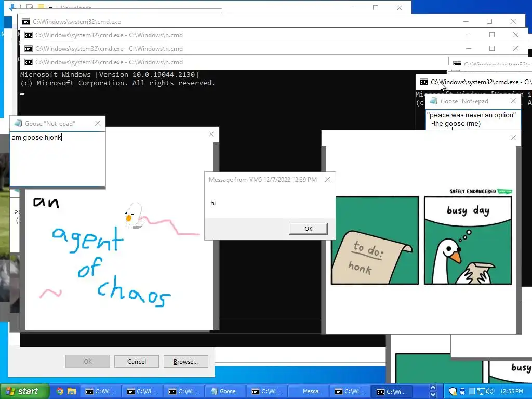Image resolution: width=532 pixels, height=399 pixels.
Task: Open the Windows Security shield tray icon
Action: click(x=453, y=391)
